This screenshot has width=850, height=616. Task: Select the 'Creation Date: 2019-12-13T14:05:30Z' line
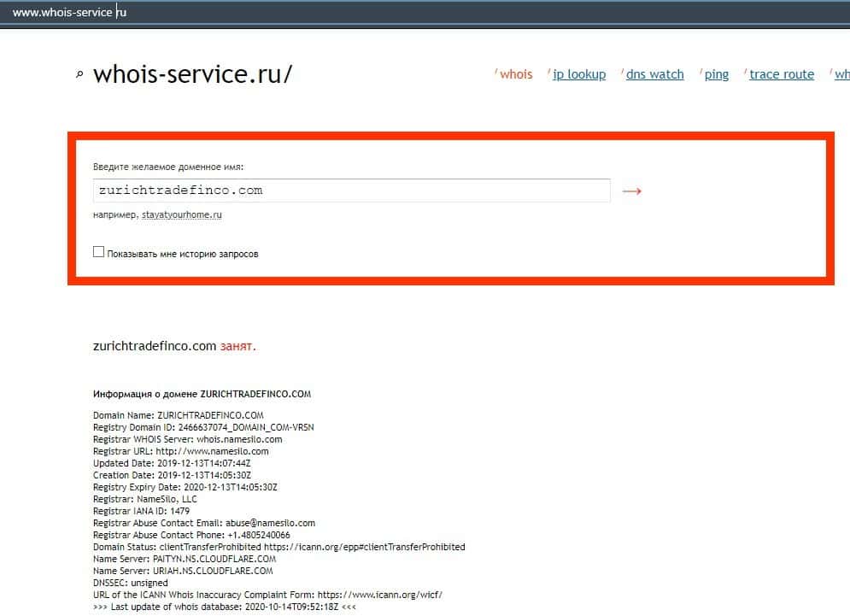click(172, 475)
